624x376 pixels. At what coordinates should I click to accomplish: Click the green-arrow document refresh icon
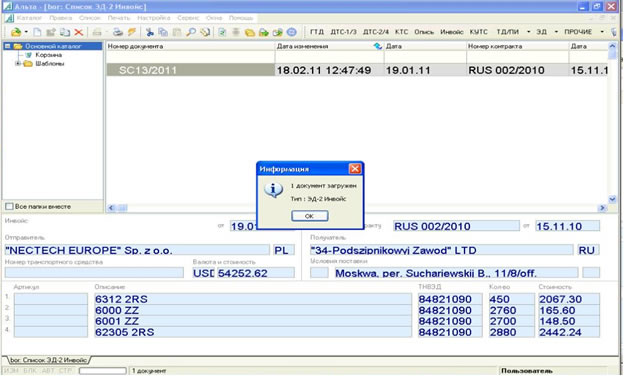222,32
